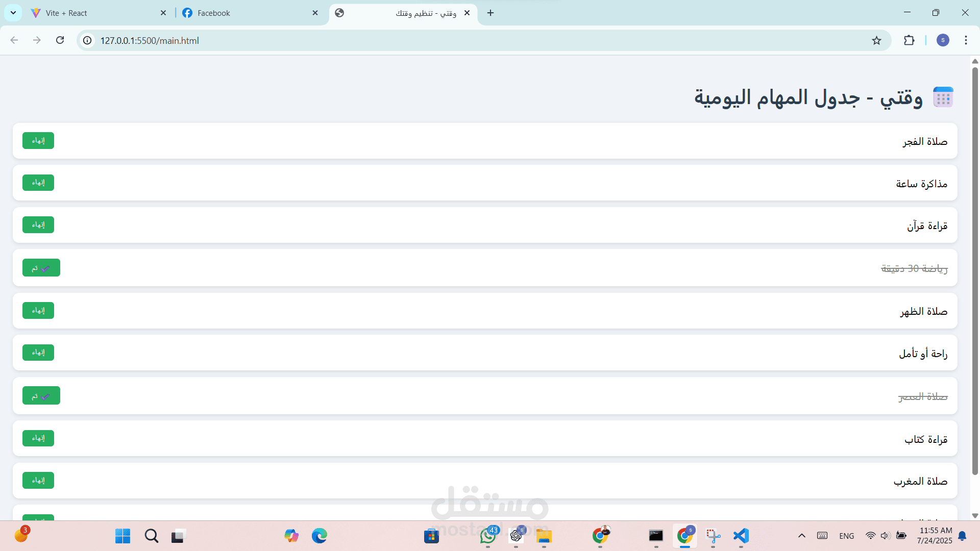Select the صلاة الفجر task text
Image resolution: width=980 pixels, height=551 pixels.
pos(925,141)
